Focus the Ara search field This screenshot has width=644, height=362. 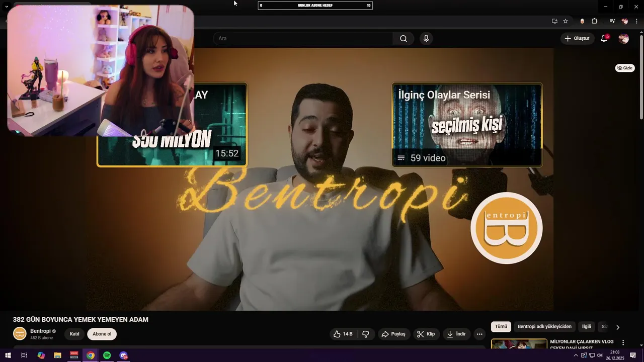[303, 39]
